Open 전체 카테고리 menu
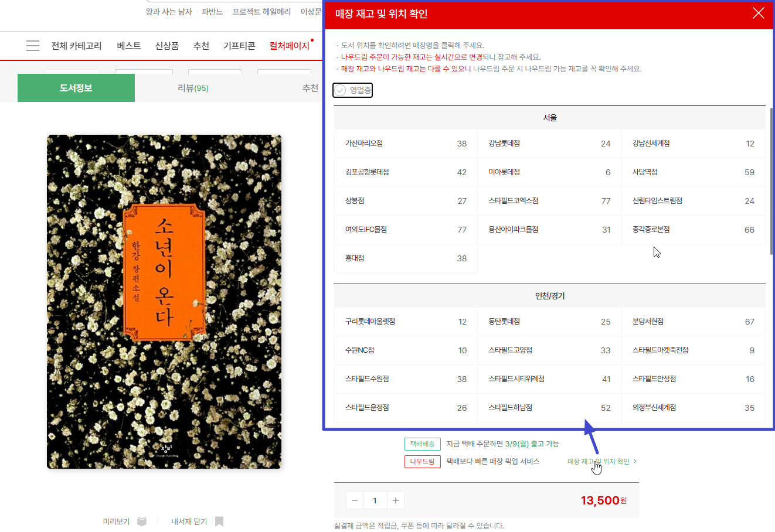 pos(76,46)
